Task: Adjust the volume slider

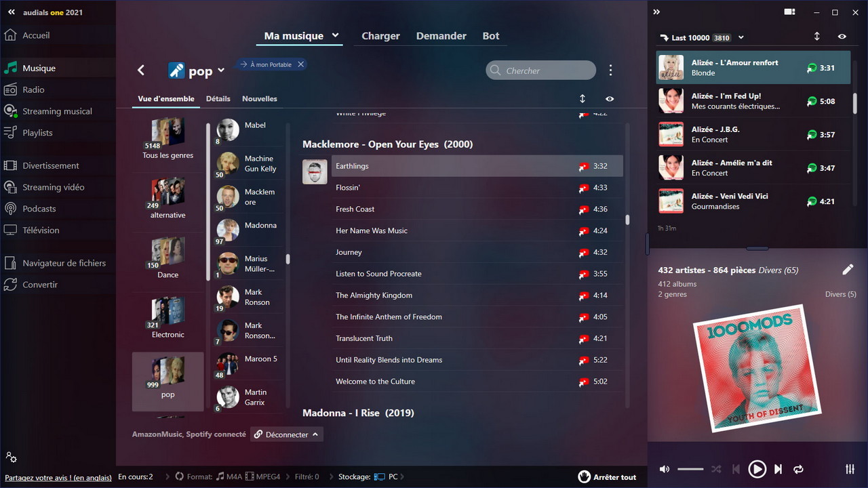Action: point(690,469)
